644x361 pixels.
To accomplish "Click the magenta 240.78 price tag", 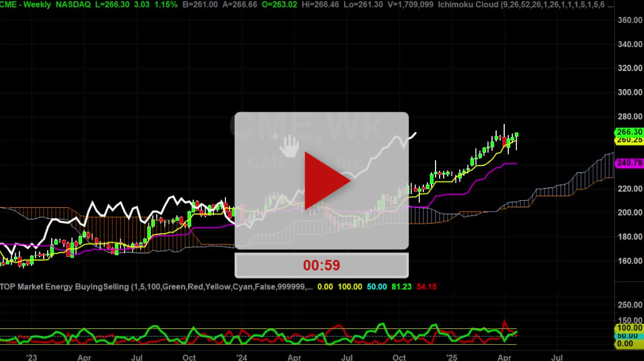I will [629, 163].
